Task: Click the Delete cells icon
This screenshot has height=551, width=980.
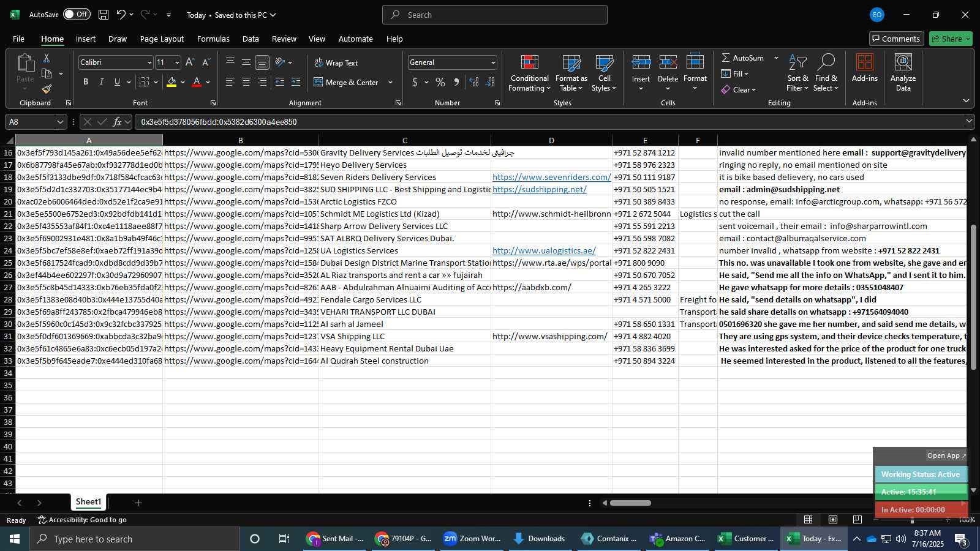Action: point(668,62)
